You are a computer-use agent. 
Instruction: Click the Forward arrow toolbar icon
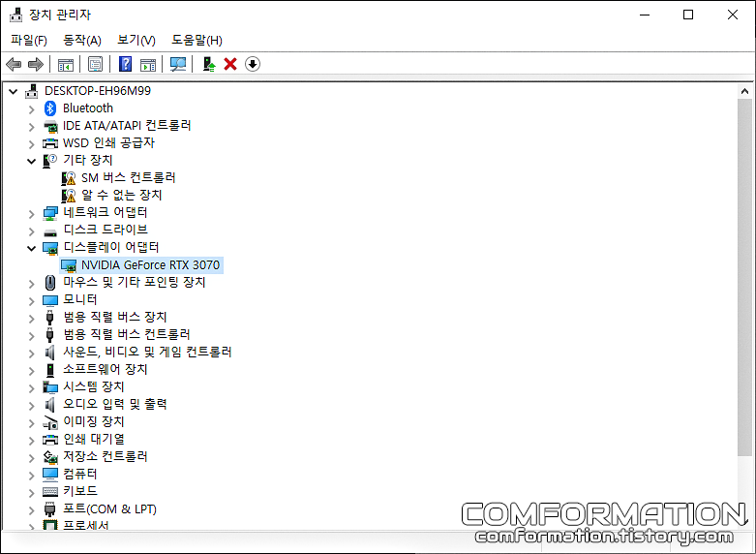click(36, 64)
